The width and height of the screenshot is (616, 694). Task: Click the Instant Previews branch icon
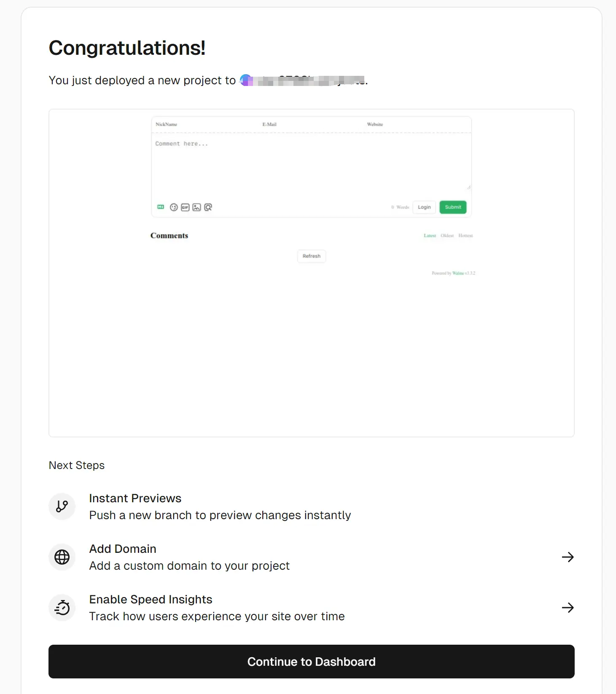(62, 506)
